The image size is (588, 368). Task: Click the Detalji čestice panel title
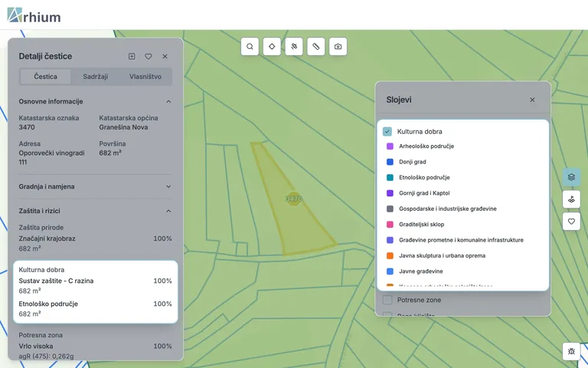click(45, 56)
